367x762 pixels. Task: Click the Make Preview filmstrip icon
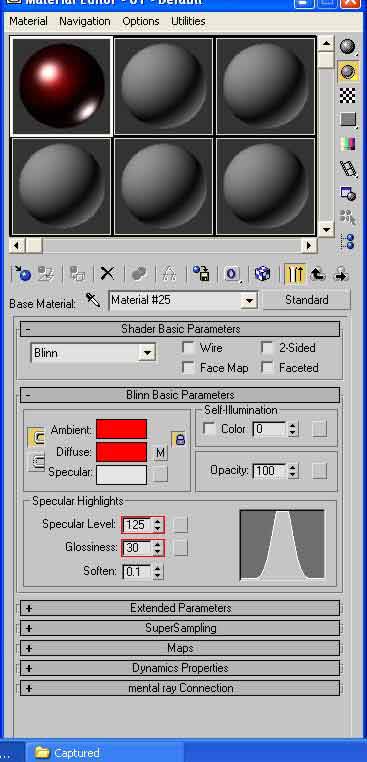(348, 169)
